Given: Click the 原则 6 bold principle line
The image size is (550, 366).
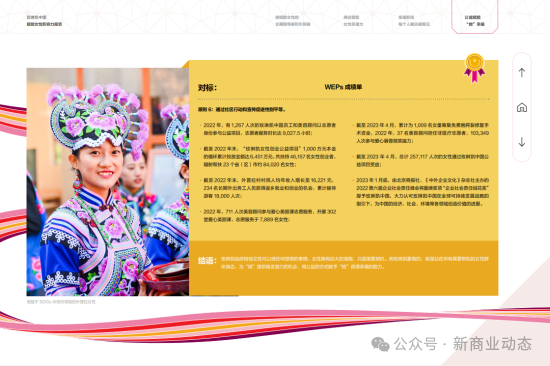Looking at the screenshot, I should tap(242, 109).
